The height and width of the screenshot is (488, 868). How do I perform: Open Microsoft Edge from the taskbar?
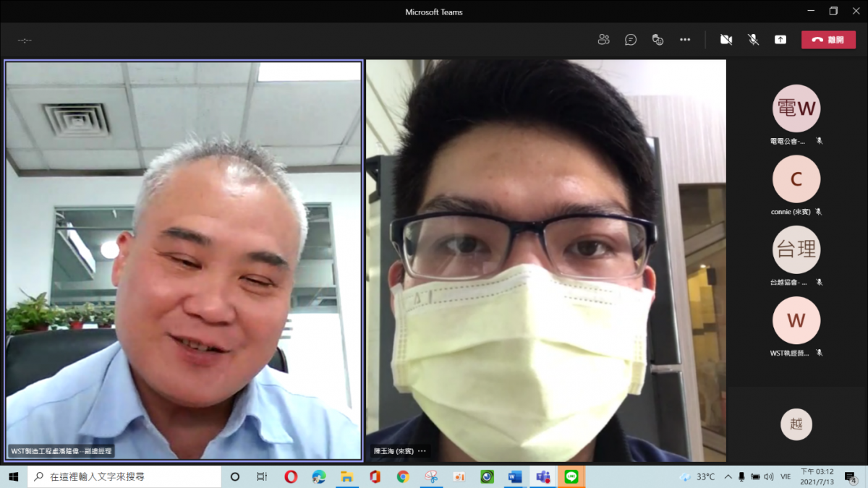[x=319, y=477]
